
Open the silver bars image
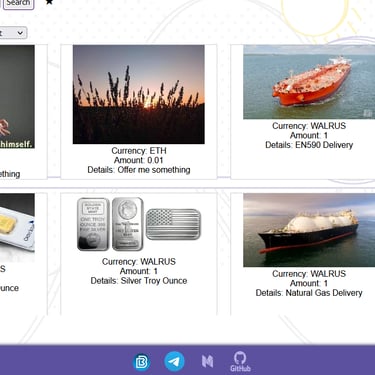139,224
